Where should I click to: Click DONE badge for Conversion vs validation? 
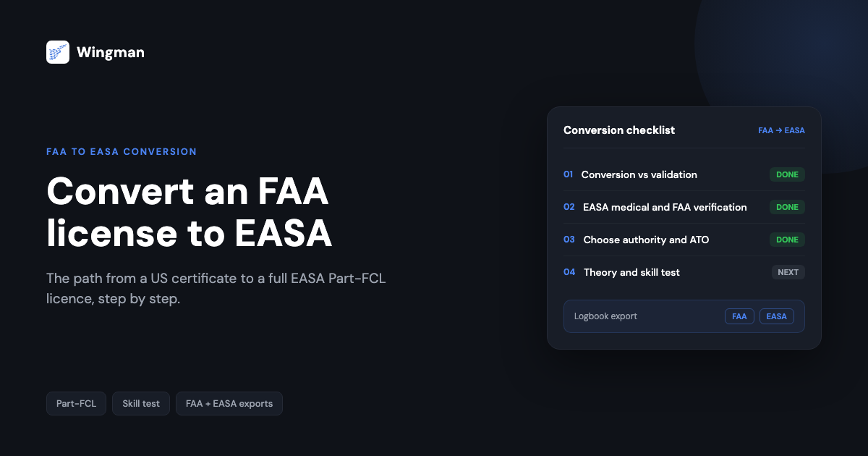(787, 174)
